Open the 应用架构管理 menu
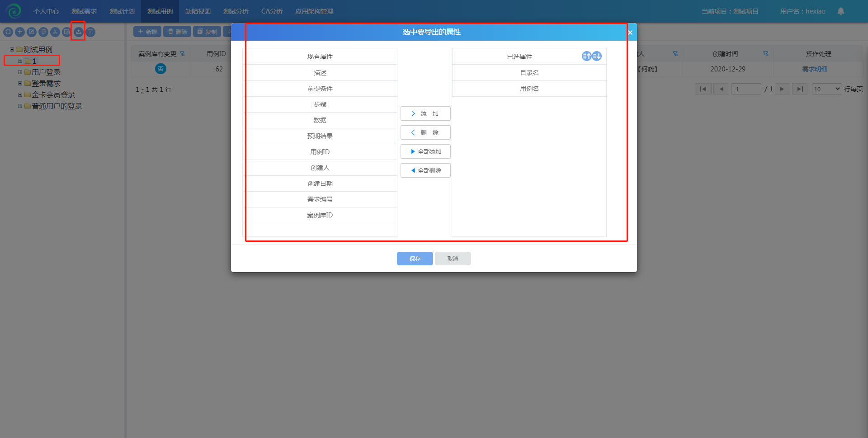 click(x=314, y=11)
